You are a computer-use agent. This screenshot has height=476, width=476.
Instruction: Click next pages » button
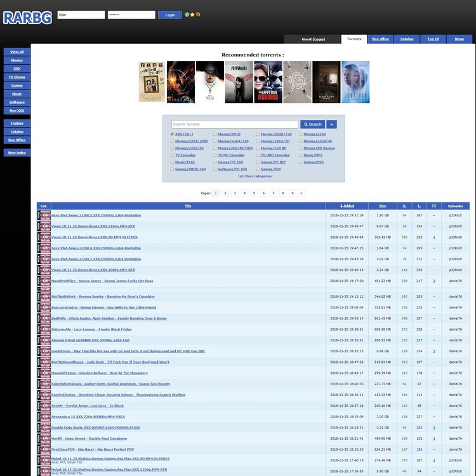[x=301, y=193]
